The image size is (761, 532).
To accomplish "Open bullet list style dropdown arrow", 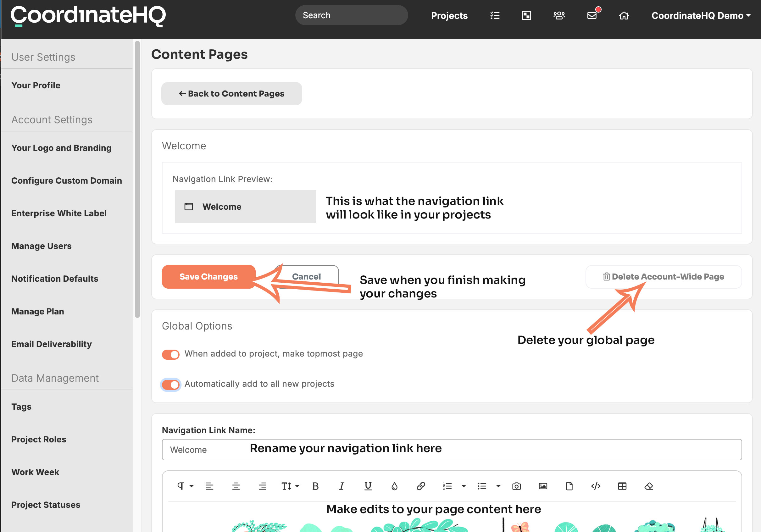I will 498,486.
